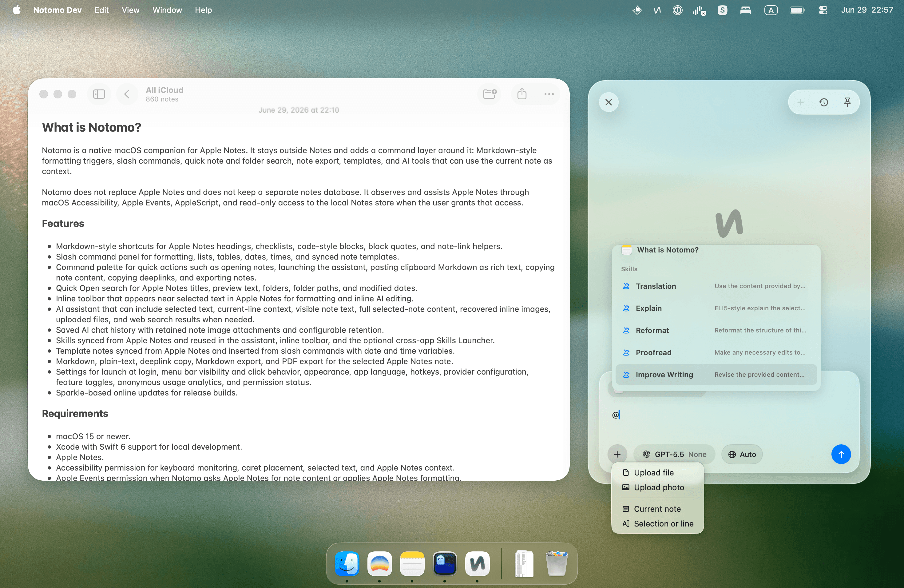Click the first far-left menu bar status icon
This screenshot has height=588, width=904.
pyautogui.click(x=637, y=10)
